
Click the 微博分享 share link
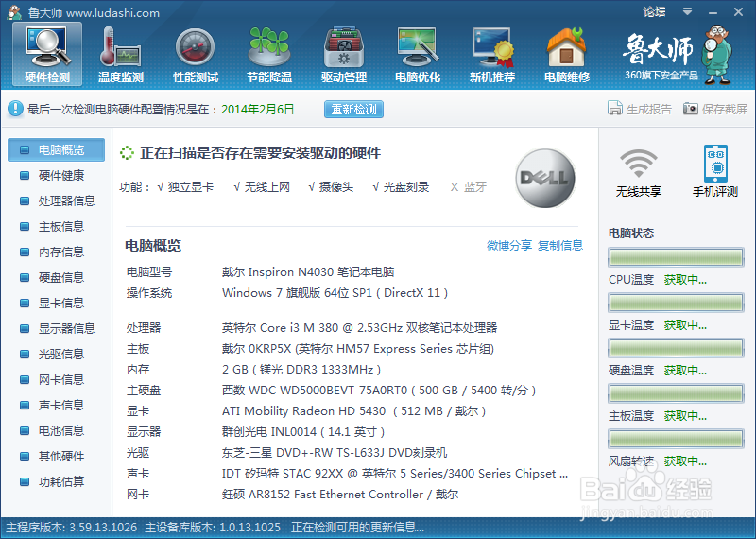(509, 245)
